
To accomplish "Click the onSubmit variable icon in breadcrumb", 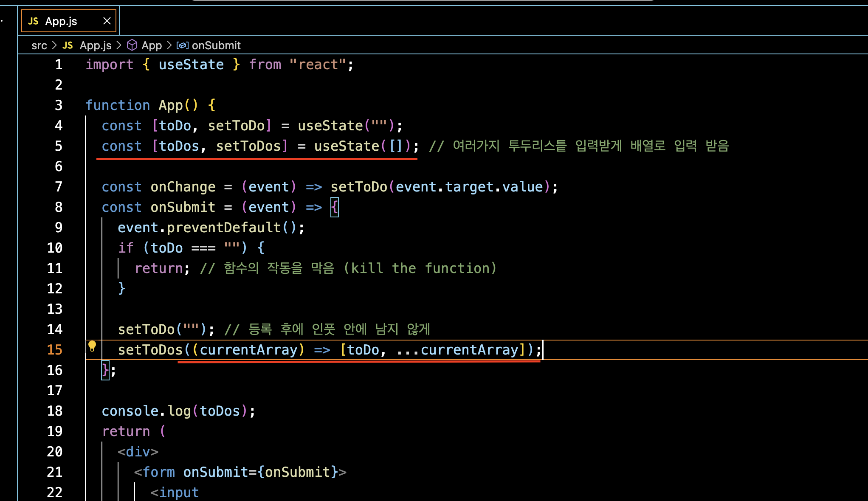I will point(182,45).
